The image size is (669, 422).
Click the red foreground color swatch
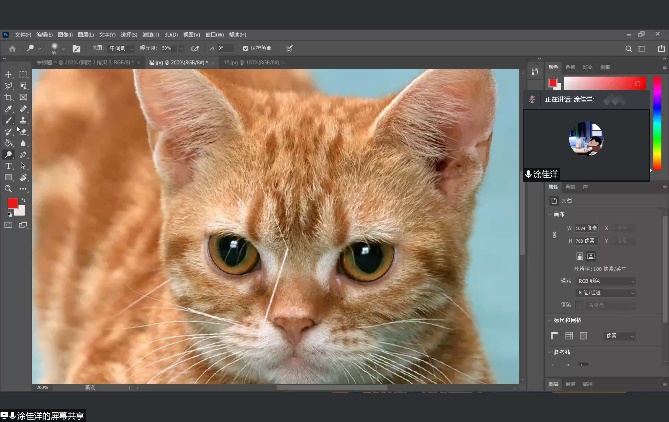click(x=13, y=204)
